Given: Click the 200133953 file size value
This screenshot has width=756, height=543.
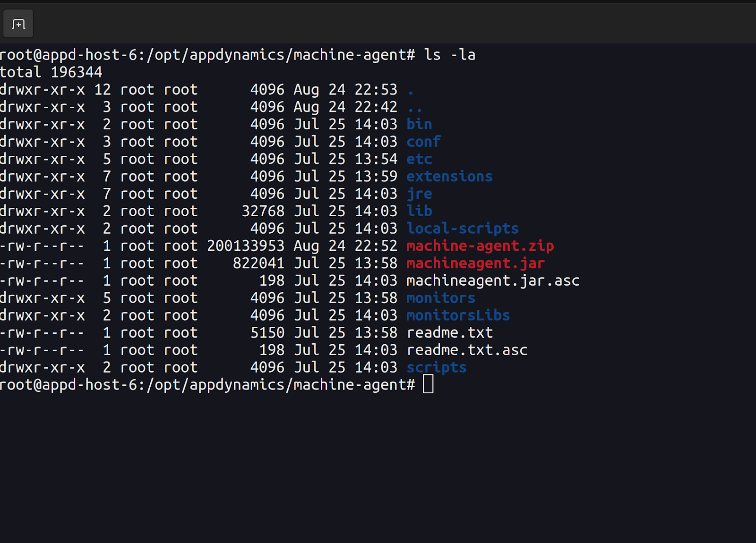Looking at the screenshot, I should pos(246,246).
